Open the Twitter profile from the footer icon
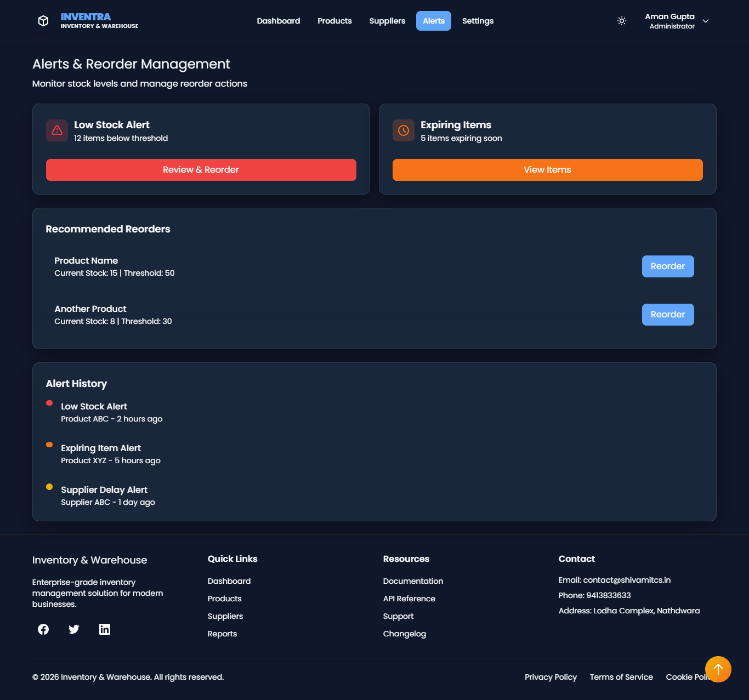 pos(74,629)
